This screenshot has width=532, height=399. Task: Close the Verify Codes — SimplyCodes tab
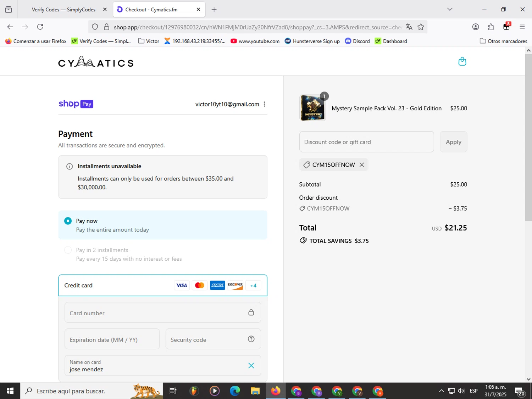tap(105, 10)
